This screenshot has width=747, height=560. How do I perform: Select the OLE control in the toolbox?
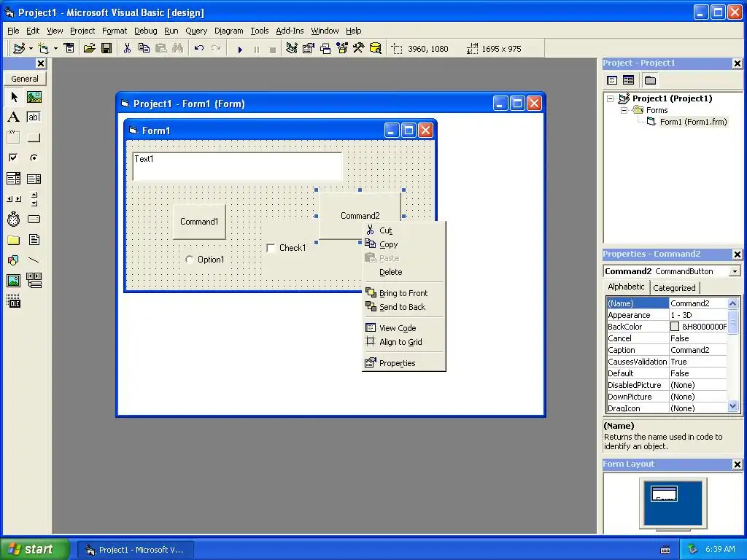pyautogui.click(x=14, y=301)
